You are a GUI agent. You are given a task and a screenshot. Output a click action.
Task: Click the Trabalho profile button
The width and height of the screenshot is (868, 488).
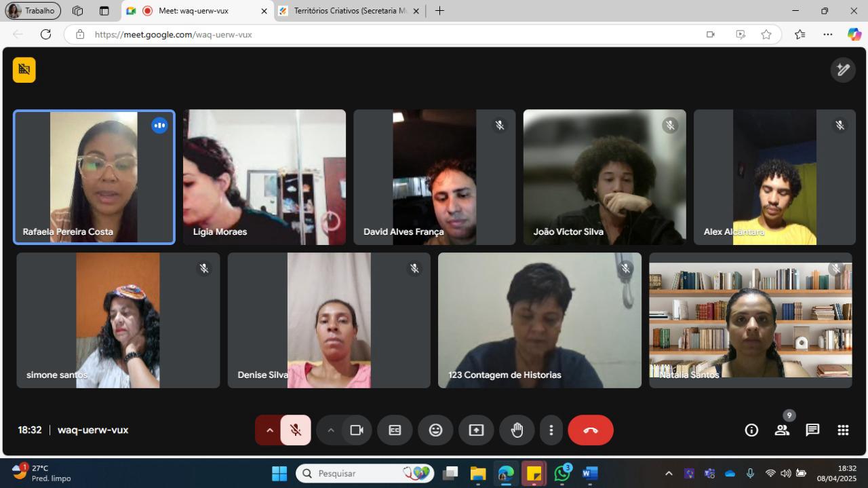coord(33,11)
